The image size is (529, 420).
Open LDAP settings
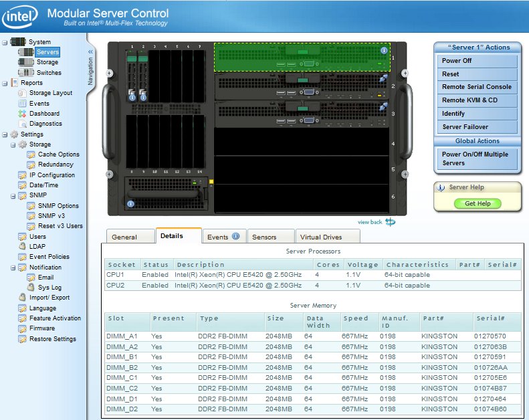coord(37,246)
